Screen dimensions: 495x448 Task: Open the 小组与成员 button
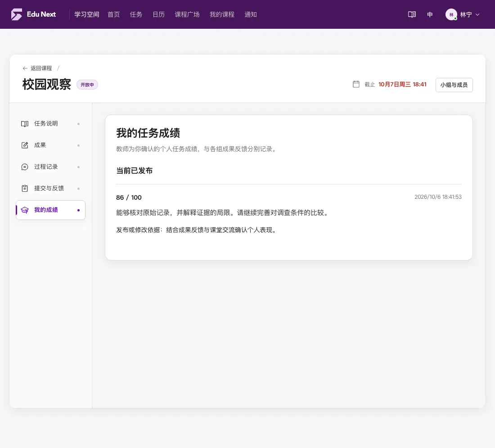(x=454, y=85)
